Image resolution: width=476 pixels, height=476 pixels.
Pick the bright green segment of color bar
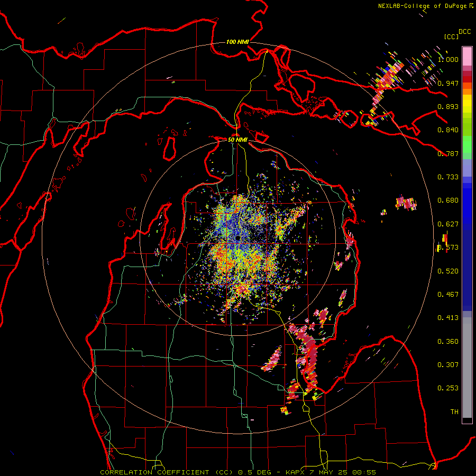click(467, 144)
